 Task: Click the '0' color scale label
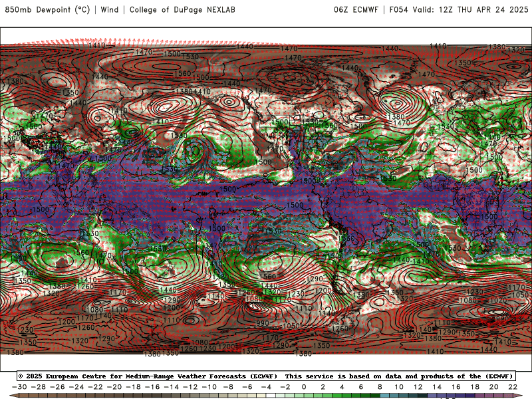[x=304, y=387]
